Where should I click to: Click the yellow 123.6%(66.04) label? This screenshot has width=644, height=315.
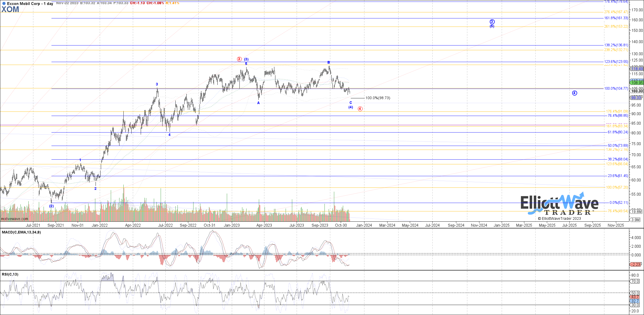(x=617, y=164)
